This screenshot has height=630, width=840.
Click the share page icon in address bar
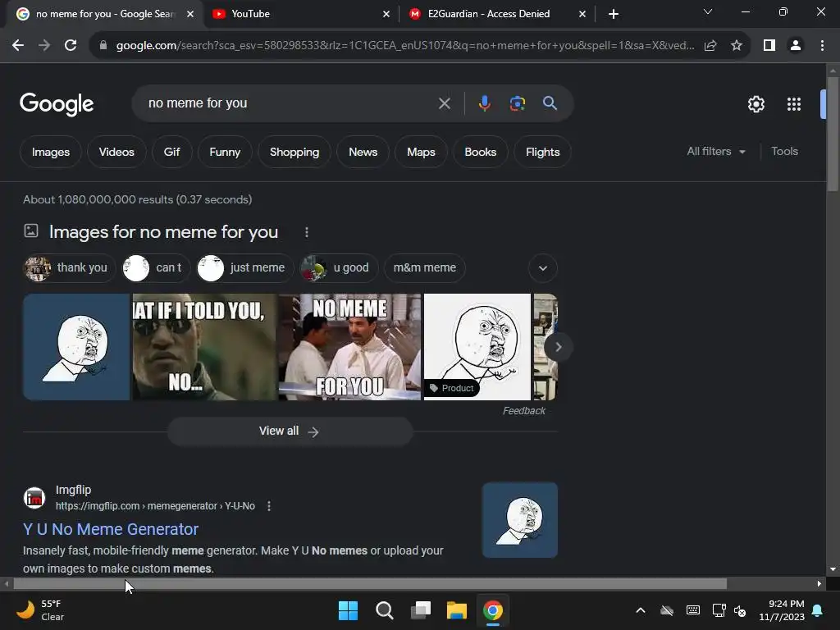(x=710, y=46)
